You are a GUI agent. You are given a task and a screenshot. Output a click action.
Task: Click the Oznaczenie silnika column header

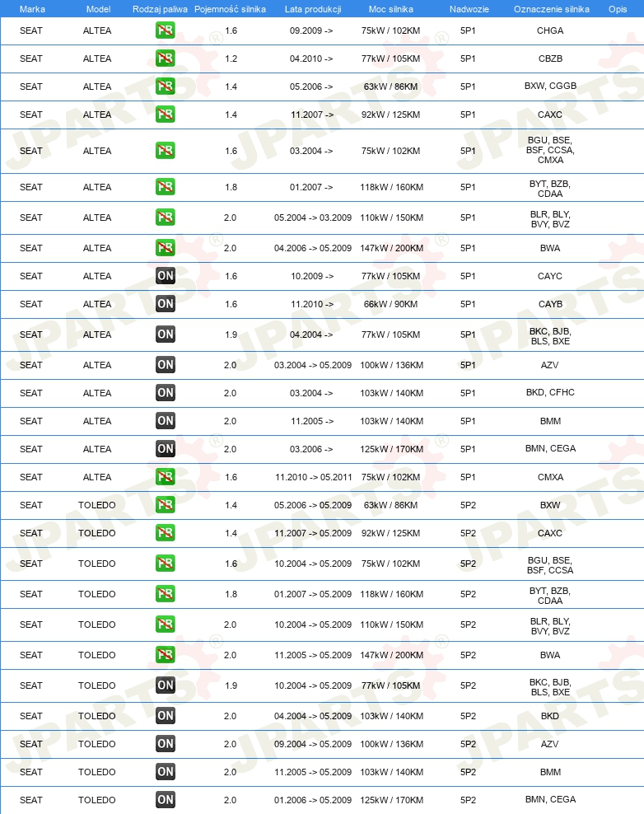tap(552, 9)
